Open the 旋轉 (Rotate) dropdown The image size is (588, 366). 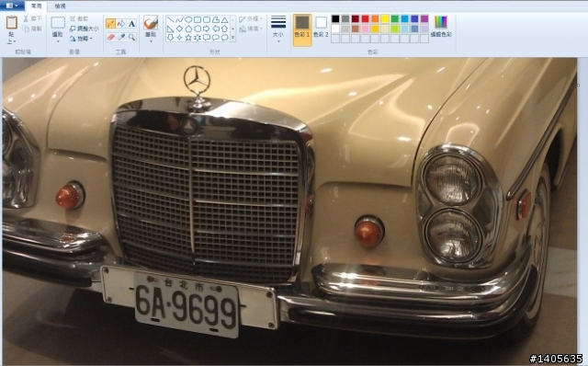[x=81, y=39]
